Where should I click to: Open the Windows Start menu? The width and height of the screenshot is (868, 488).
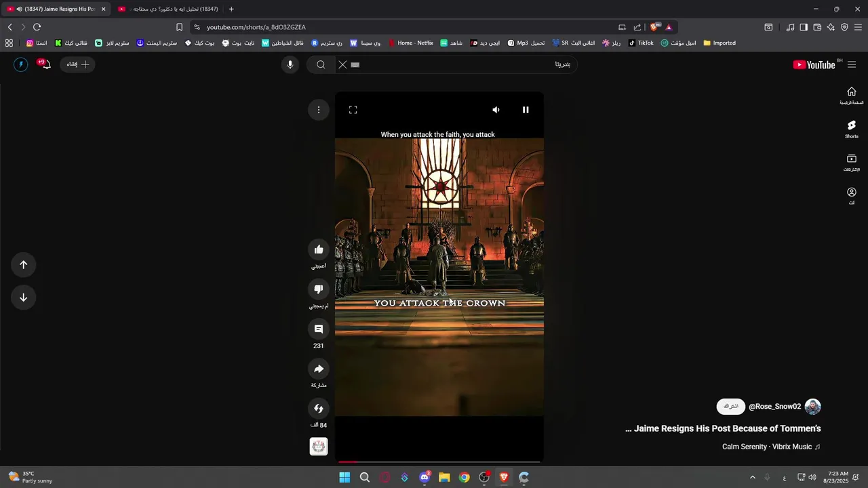pyautogui.click(x=344, y=477)
